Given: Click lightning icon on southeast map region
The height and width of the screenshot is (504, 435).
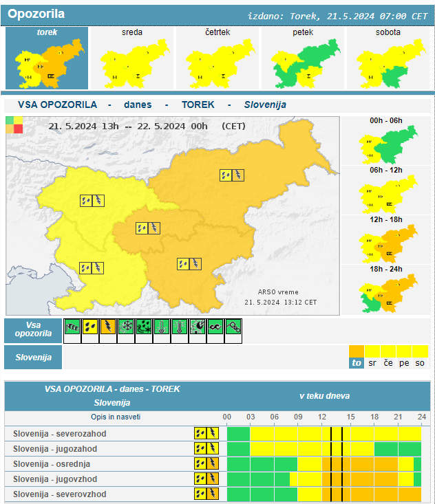Looking at the screenshot, I should click(x=195, y=264).
